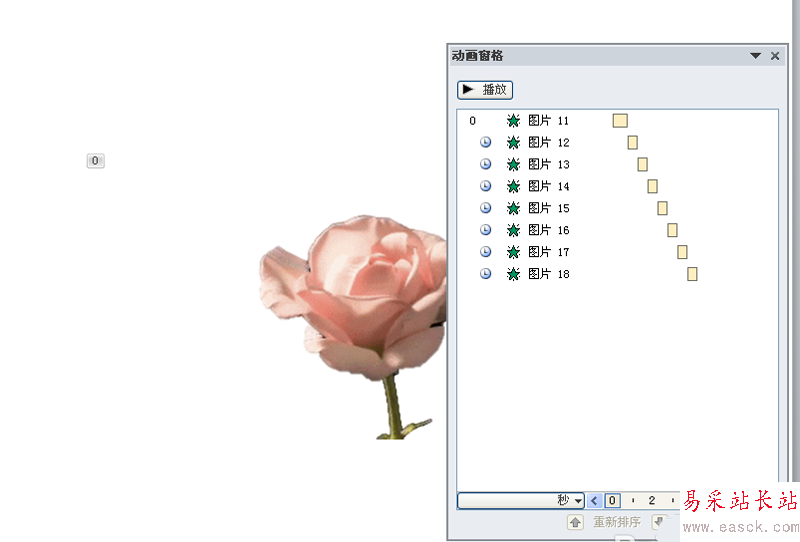This screenshot has height=542, width=800.
Task: Click the timeline bar of 图片 12
Action: pos(633,143)
